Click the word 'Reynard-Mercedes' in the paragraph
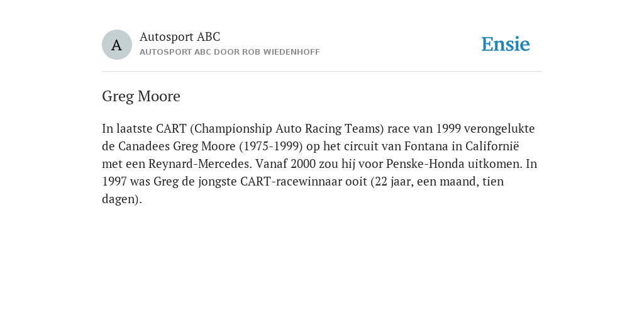The height and width of the screenshot is (322, 644). [x=199, y=164]
